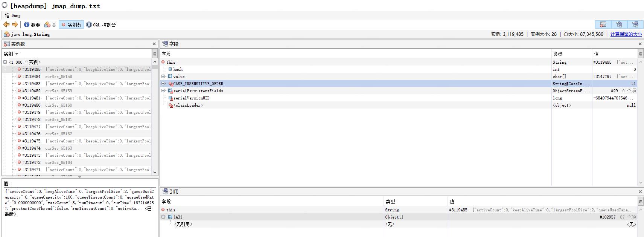This screenshot has height=237, width=644.
Task: Click the [43] Object[] array icon
Action: pos(170,217)
